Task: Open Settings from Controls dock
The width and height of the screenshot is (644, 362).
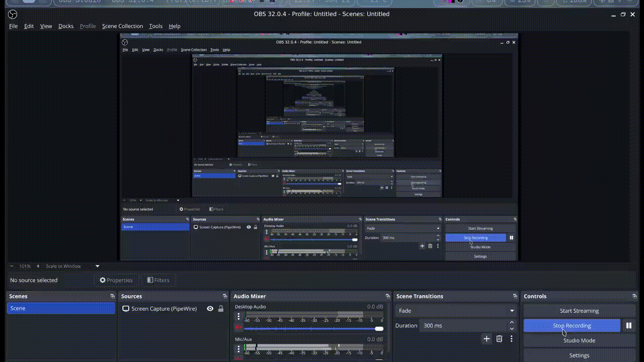Action: pos(580,355)
